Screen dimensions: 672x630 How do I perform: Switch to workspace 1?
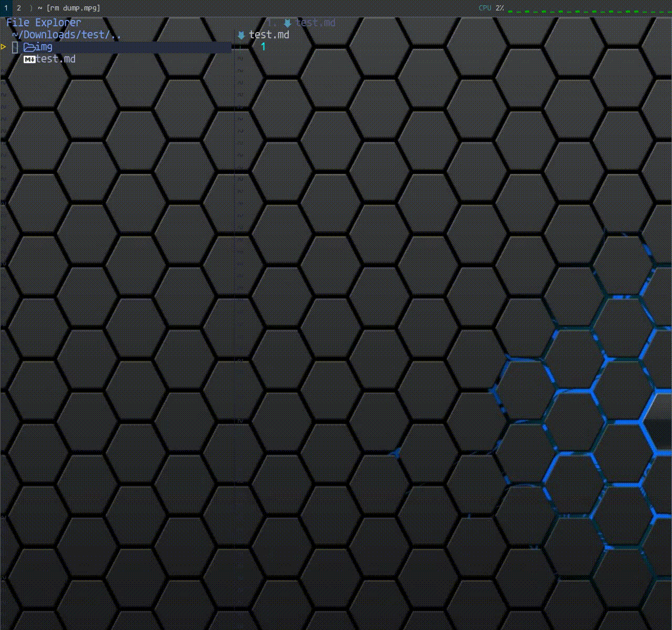(x=6, y=8)
